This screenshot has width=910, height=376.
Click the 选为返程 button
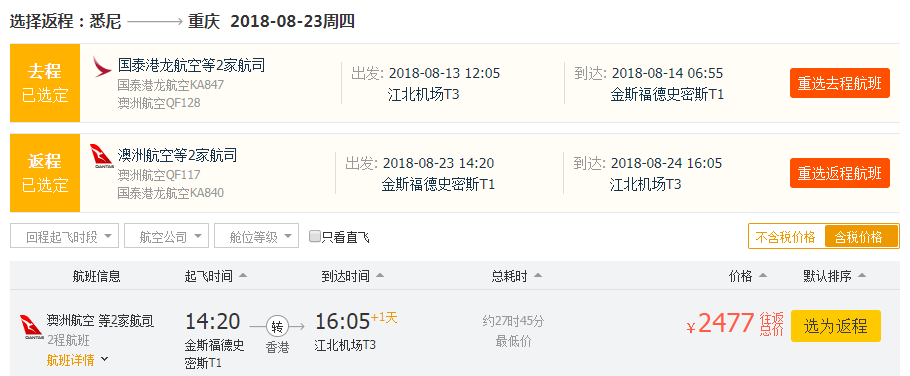pyautogui.click(x=836, y=326)
